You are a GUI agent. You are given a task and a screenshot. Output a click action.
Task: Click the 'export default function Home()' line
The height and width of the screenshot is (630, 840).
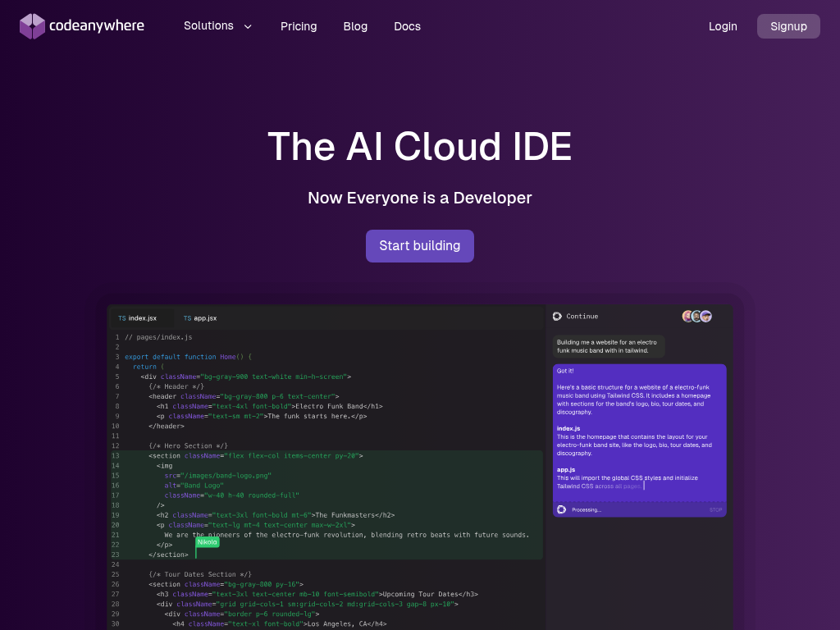(188, 357)
